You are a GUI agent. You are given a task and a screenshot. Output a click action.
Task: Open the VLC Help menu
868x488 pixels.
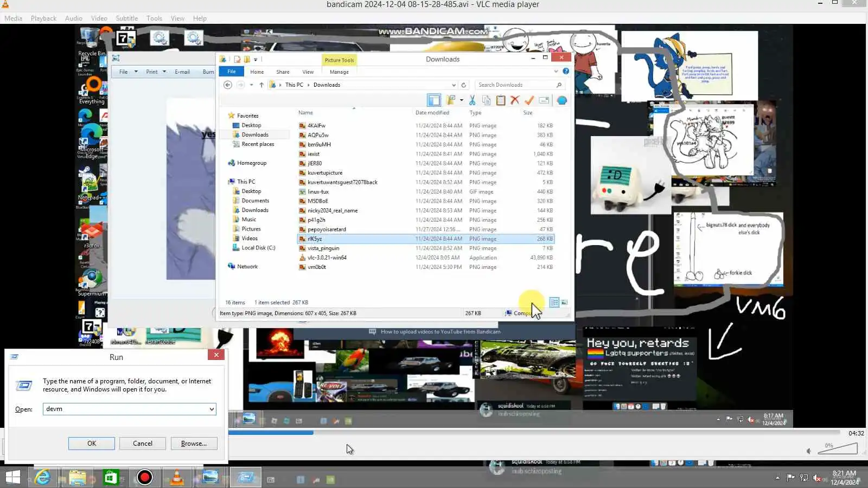click(x=200, y=18)
